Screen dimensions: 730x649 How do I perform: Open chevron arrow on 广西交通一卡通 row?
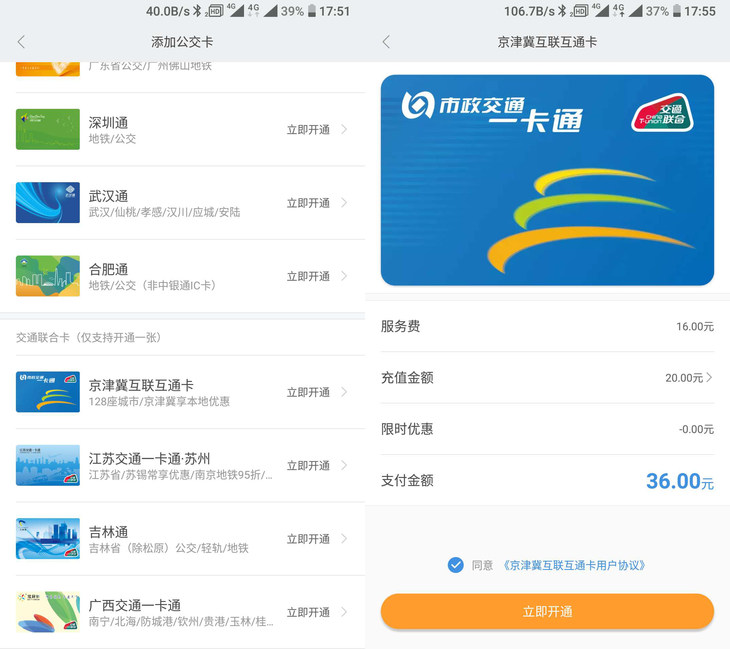coord(345,612)
